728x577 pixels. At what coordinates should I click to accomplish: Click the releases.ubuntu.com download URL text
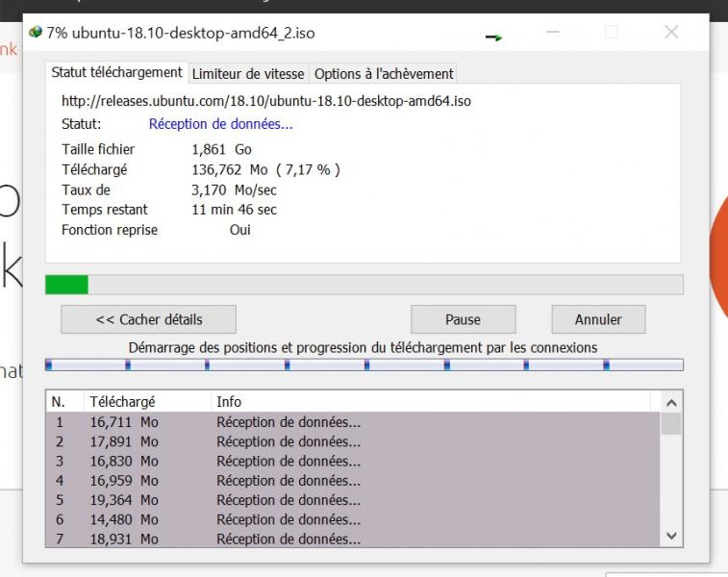tap(266, 101)
